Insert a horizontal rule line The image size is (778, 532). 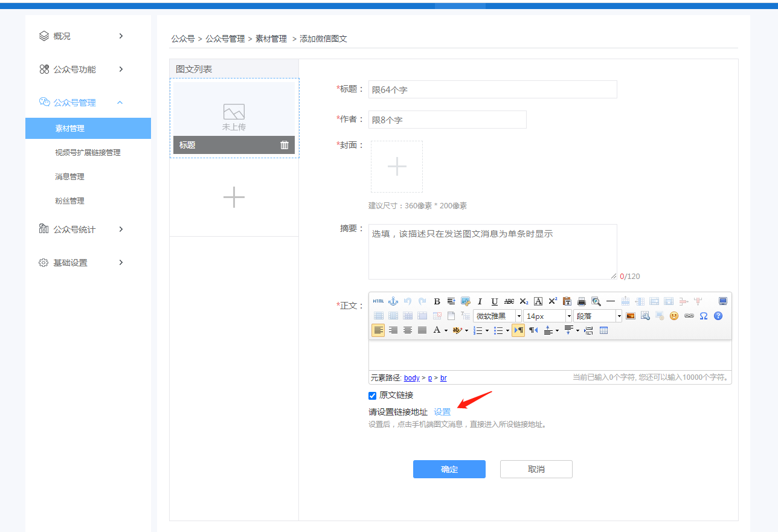click(611, 301)
